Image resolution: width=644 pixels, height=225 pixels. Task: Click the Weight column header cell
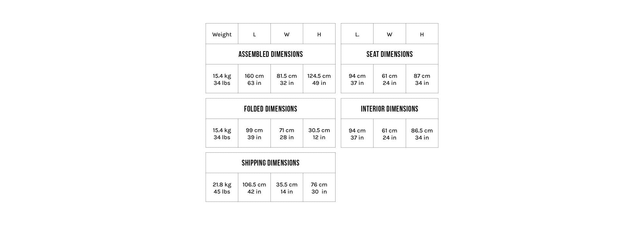tap(222, 34)
